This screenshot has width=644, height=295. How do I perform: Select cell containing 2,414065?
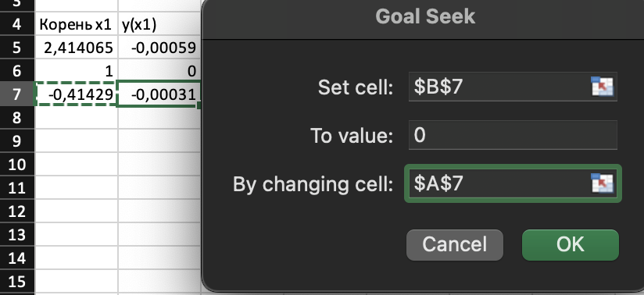77,48
